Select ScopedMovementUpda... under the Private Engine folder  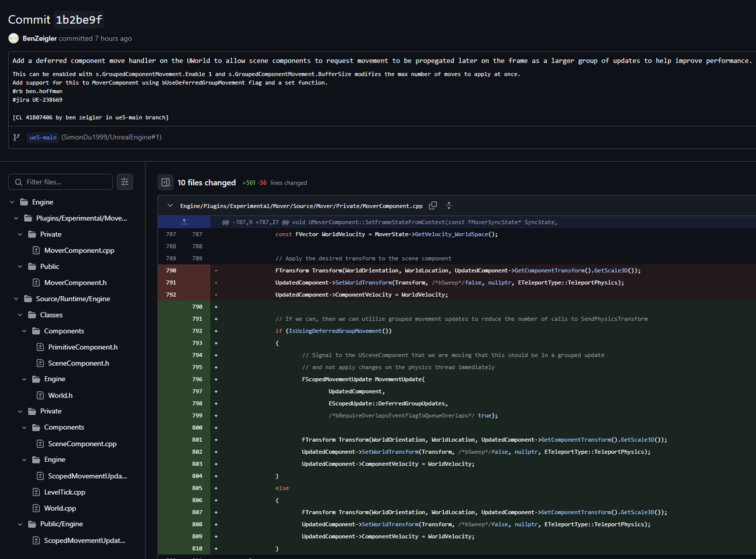click(x=87, y=476)
